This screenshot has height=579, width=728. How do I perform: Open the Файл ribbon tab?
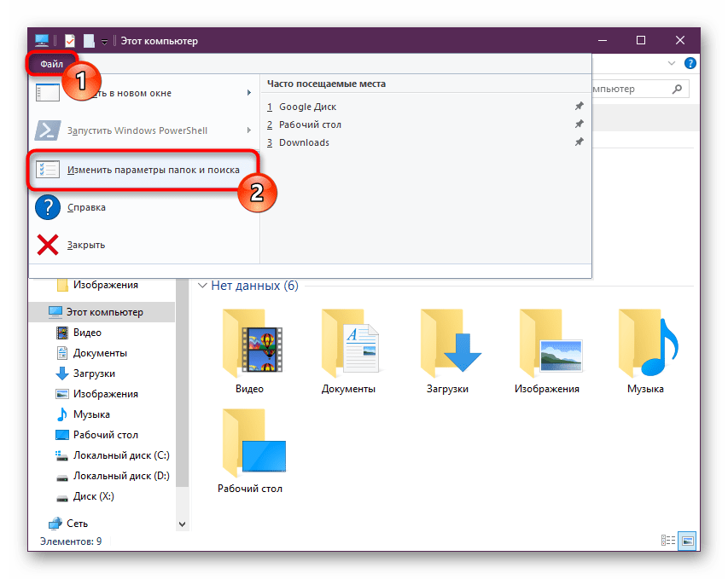(x=51, y=64)
